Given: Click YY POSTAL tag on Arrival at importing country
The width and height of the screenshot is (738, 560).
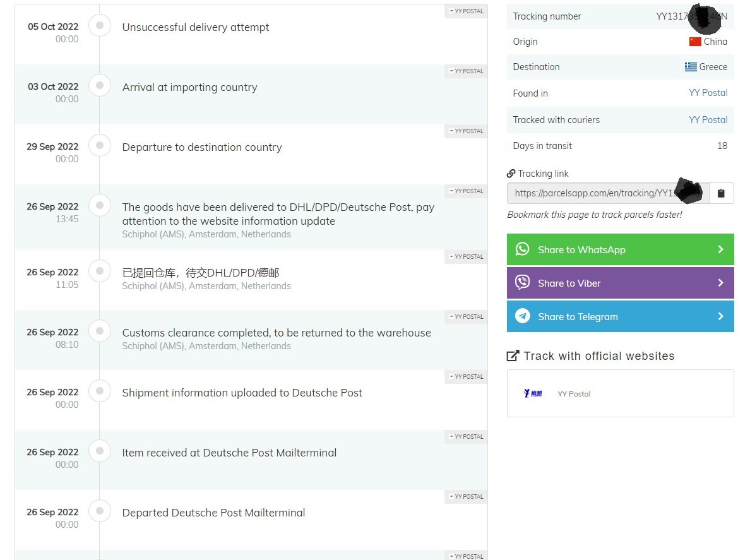Looking at the screenshot, I should tap(466, 71).
